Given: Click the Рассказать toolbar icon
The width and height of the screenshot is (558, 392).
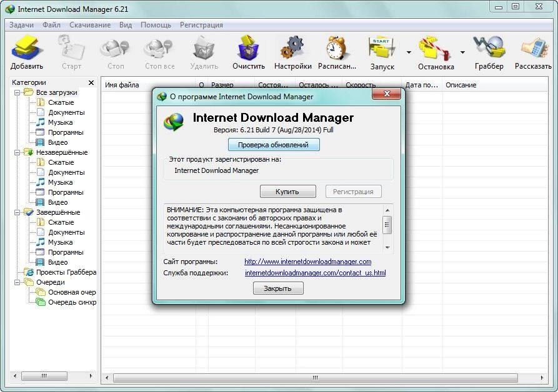Looking at the screenshot, I should 534,48.
